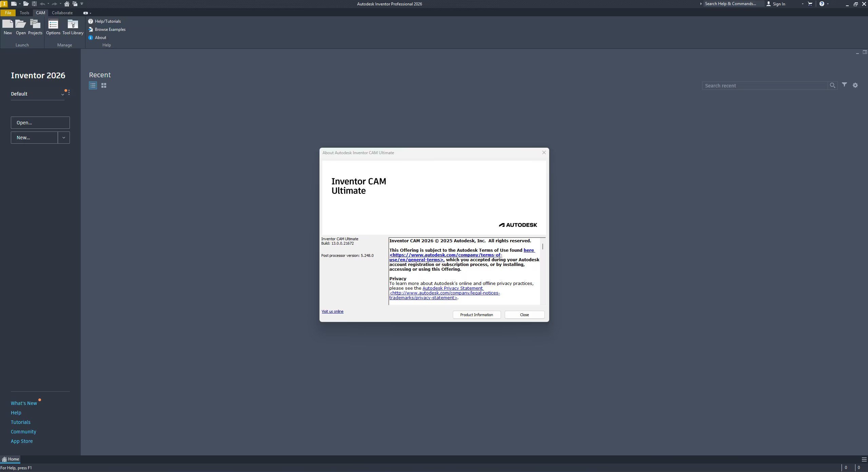The image size is (868, 472).
Task: Open Customize Quick Access Toolbar dropdown
Action: click(82, 4)
